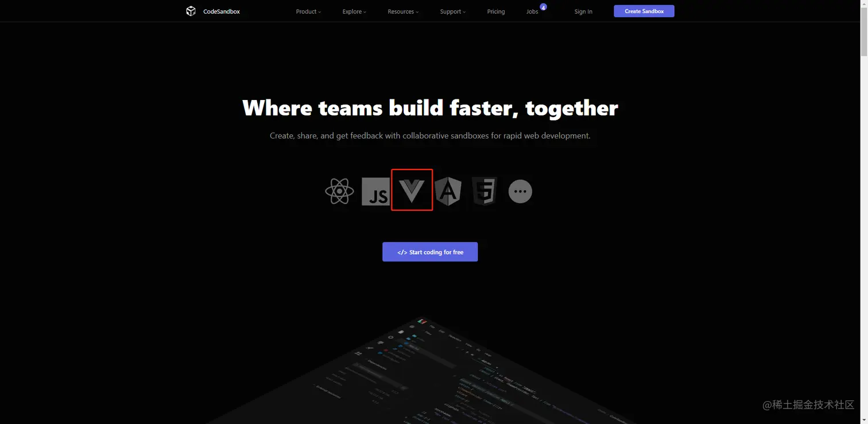Choose the HTML5 template icon
This screenshot has height=424, width=868.
(485, 191)
